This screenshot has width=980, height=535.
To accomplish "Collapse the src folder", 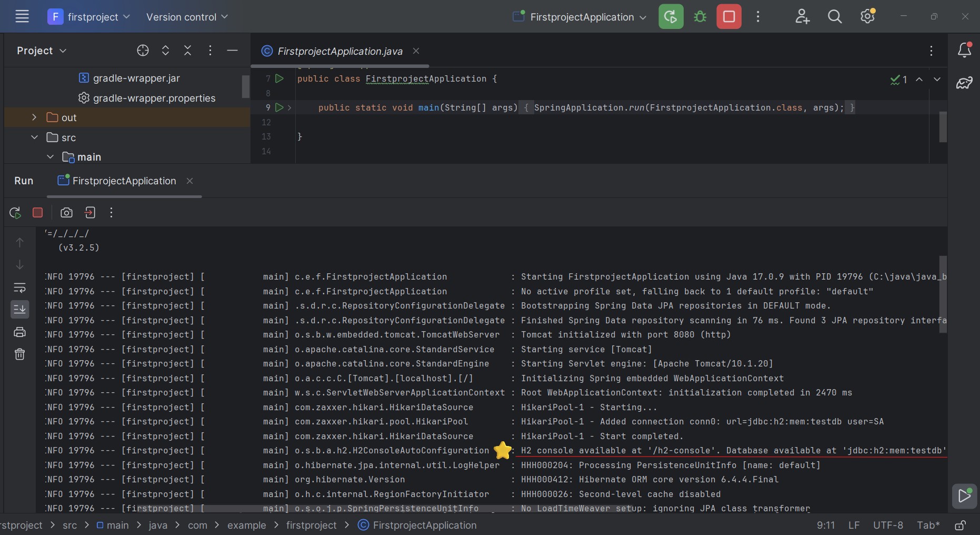I will (x=34, y=137).
